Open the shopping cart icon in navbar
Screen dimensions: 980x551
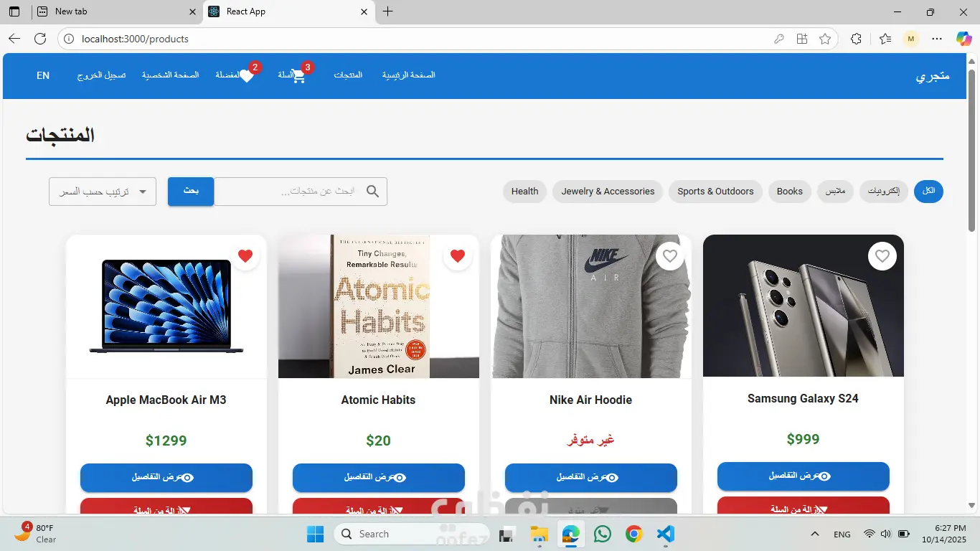[x=298, y=76]
